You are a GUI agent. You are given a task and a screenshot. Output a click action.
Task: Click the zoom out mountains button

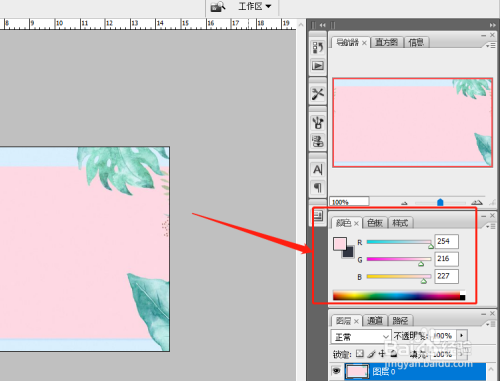click(x=404, y=203)
